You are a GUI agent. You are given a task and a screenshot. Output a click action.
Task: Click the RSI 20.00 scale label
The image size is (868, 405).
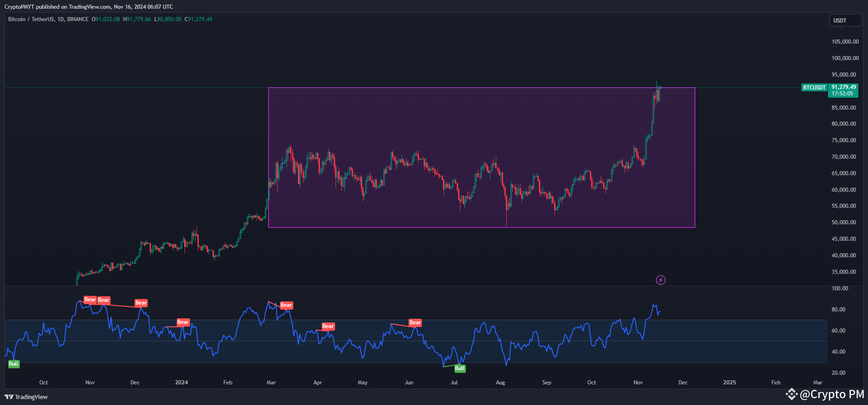point(838,373)
